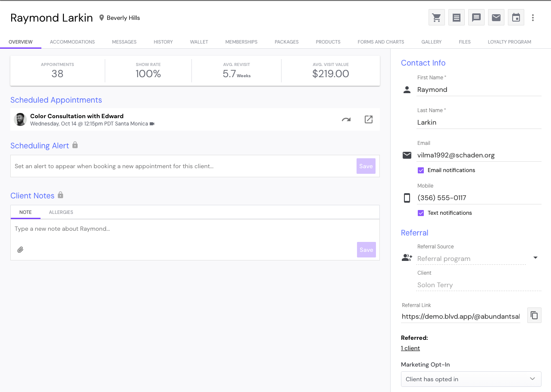Edit the First Name field

click(479, 90)
